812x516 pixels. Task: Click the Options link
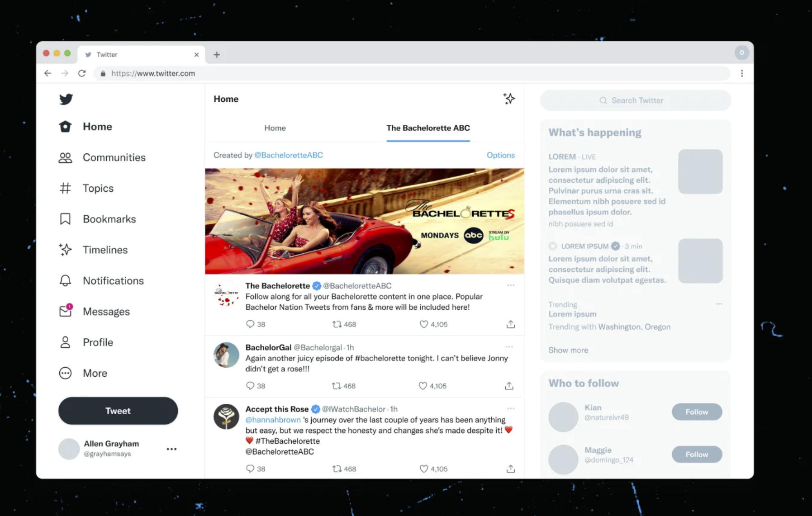pos(501,155)
